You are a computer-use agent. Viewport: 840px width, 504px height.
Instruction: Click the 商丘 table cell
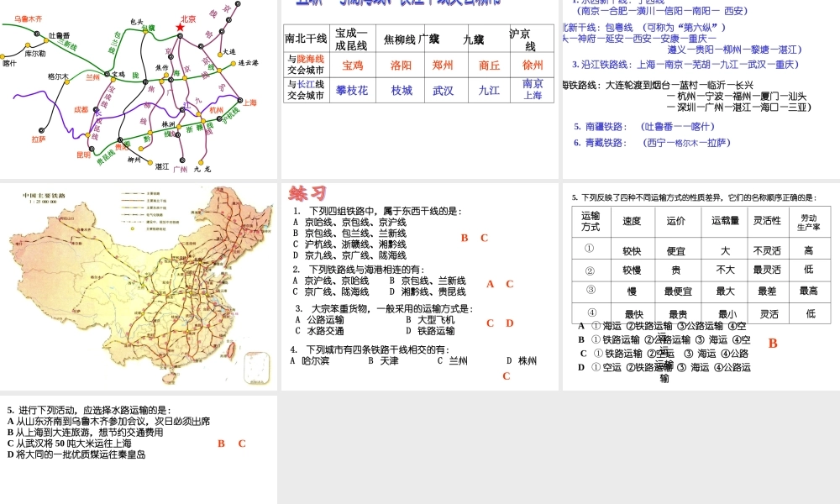[x=489, y=66]
